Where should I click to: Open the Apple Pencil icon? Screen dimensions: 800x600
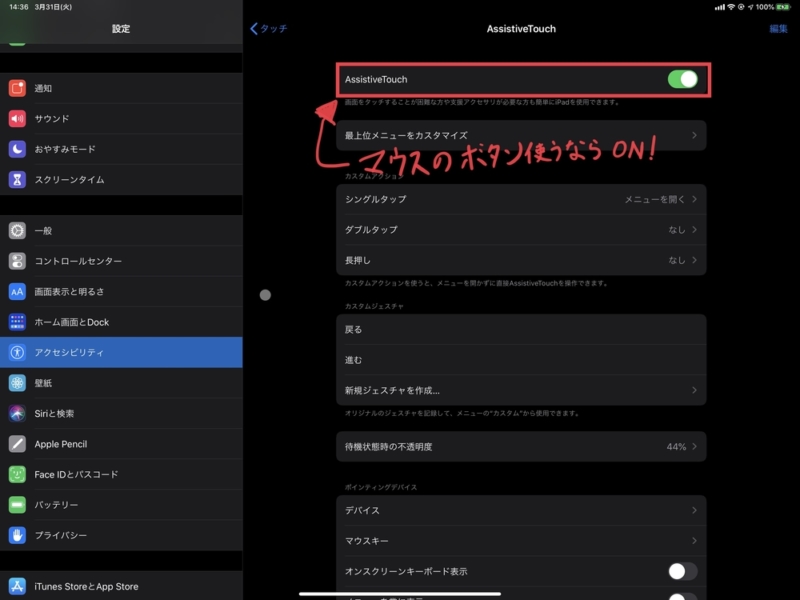17,444
